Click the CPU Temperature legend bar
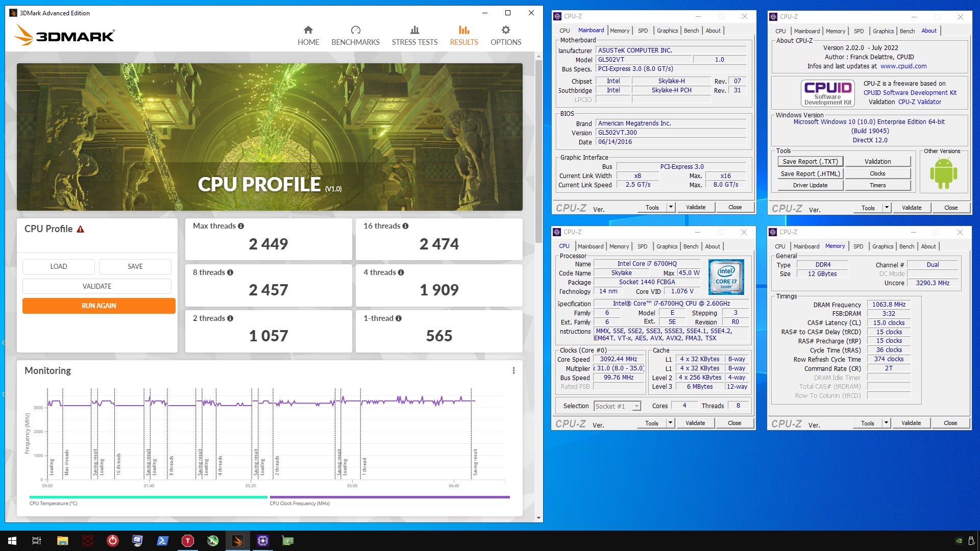980x551 pixels. [x=148, y=497]
